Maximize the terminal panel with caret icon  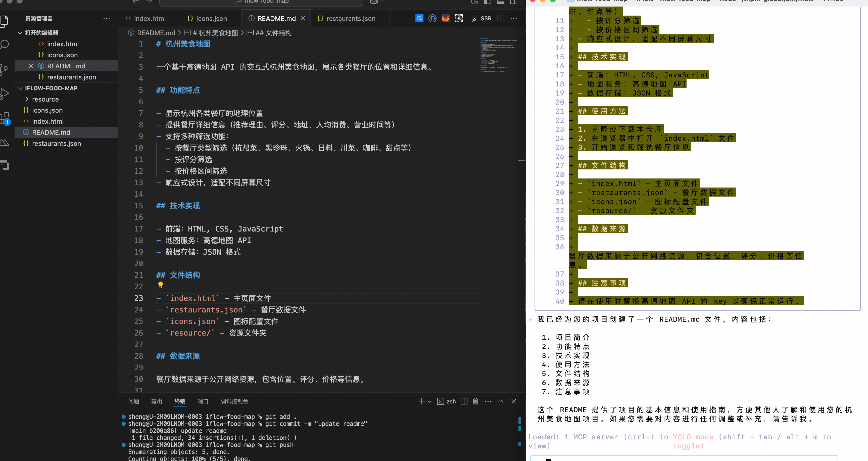(x=500, y=401)
